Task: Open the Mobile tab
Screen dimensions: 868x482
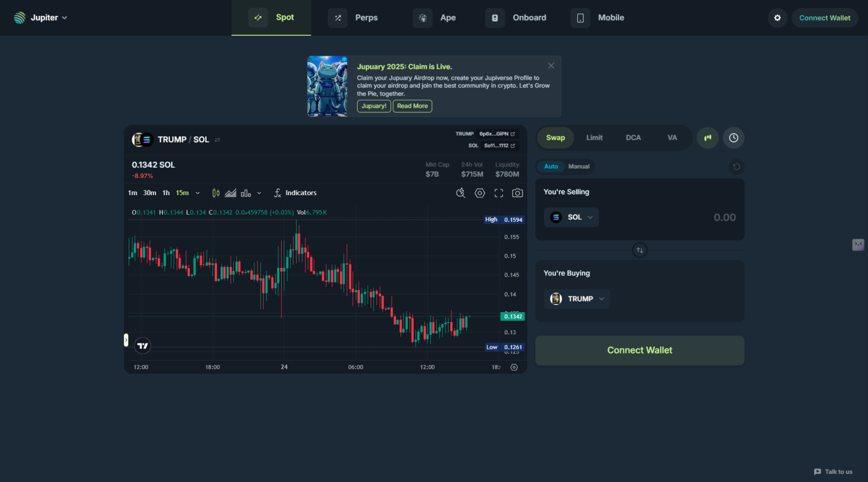Action: pyautogui.click(x=598, y=18)
